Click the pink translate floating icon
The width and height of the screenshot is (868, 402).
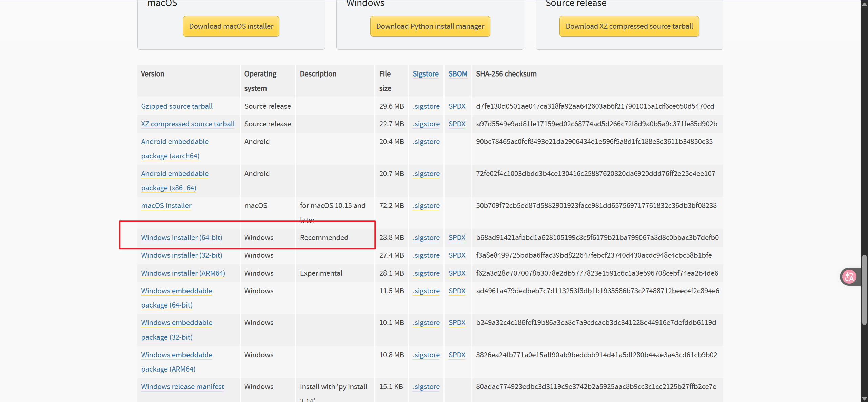click(849, 277)
